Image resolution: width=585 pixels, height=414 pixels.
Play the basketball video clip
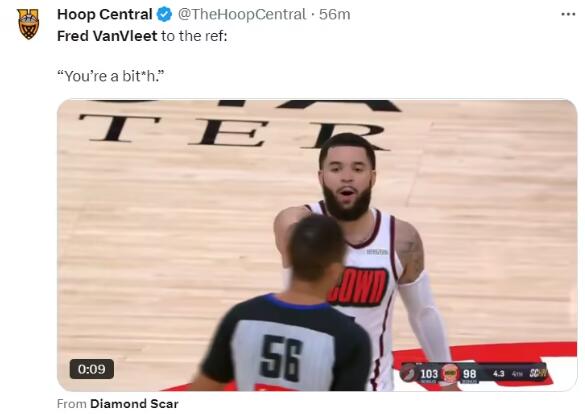click(317, 245)
